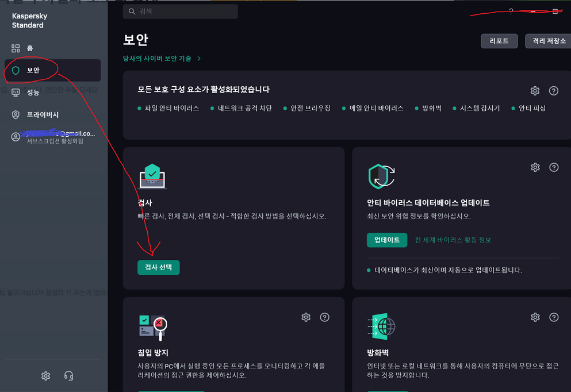Open app settings gear in the sidebar footer
The width and height of the screenshot is (571, 392).
pyautogui.click(x=45, y=376)
